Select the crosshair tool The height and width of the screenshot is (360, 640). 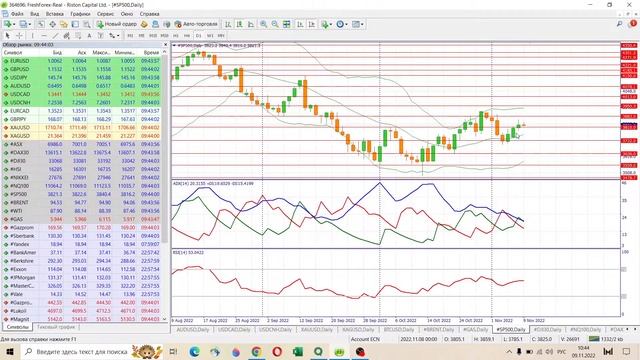pos(19,36)
